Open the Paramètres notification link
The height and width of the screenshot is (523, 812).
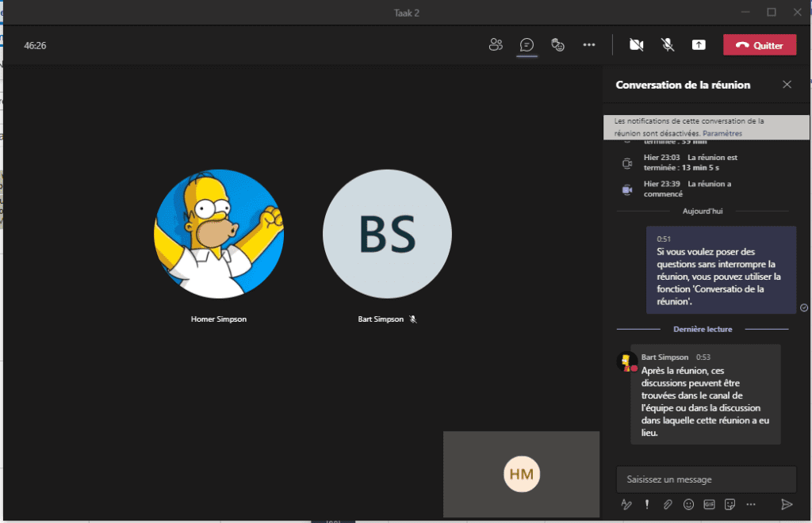722,133
